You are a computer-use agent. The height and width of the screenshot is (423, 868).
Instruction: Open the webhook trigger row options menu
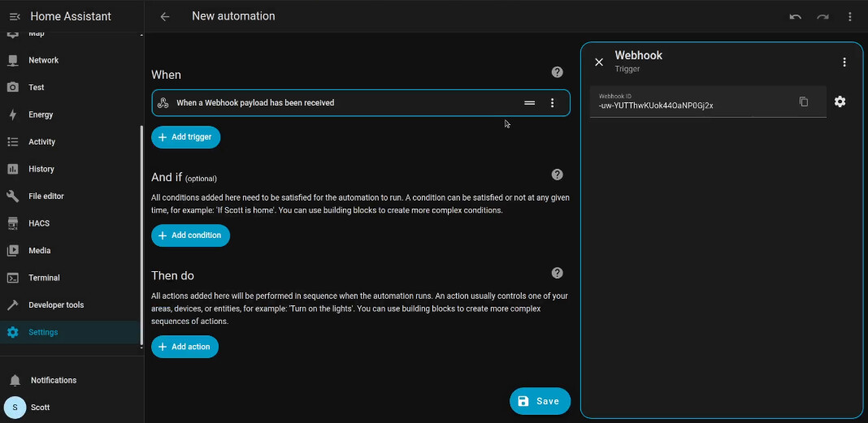[552, 103]
